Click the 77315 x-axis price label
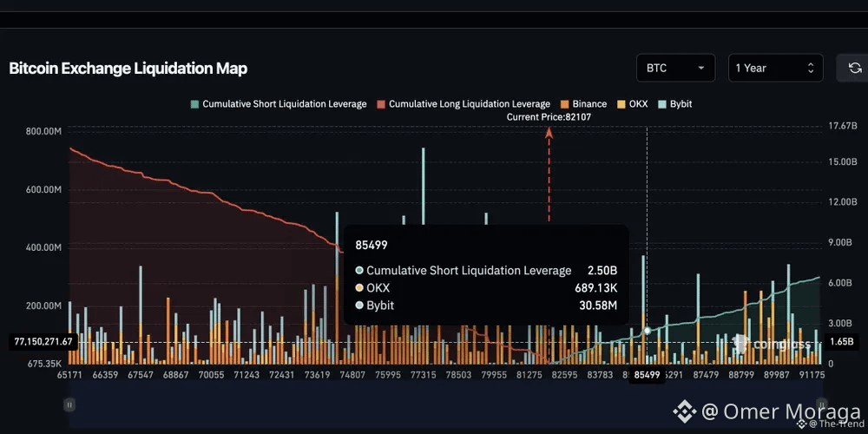 coord(423,375)
